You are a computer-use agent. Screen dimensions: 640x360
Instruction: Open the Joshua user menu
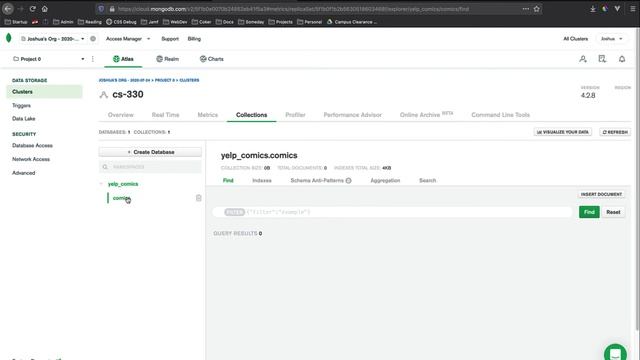(x=611, y=39)
